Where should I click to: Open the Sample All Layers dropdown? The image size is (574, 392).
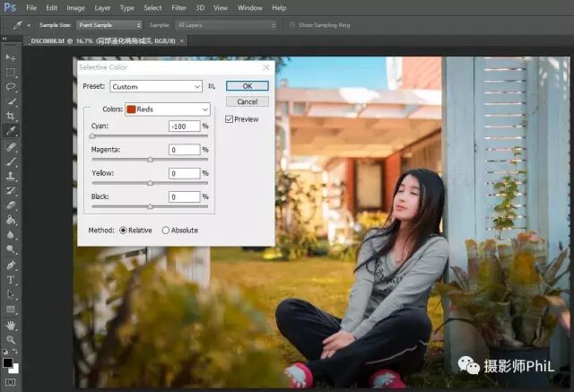[x=226, y=25]
